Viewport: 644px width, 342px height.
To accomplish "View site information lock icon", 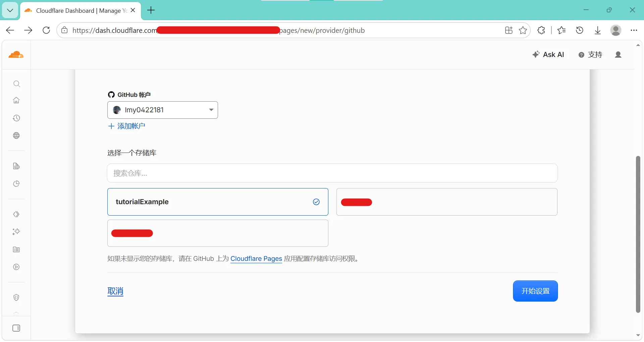I will tap(64, 30).
